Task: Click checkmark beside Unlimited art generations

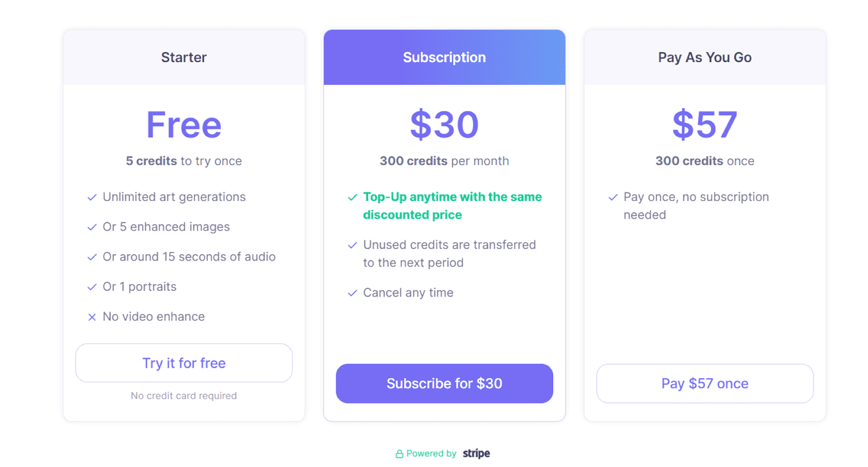Action: pyautogui.click(x=92, y=198)
